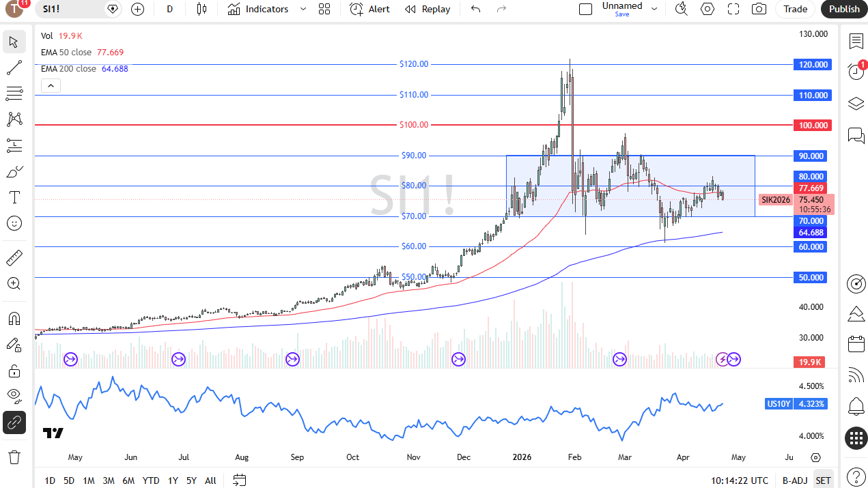
Task: Open indicator templates grid icon
Action: pos(324,9)
